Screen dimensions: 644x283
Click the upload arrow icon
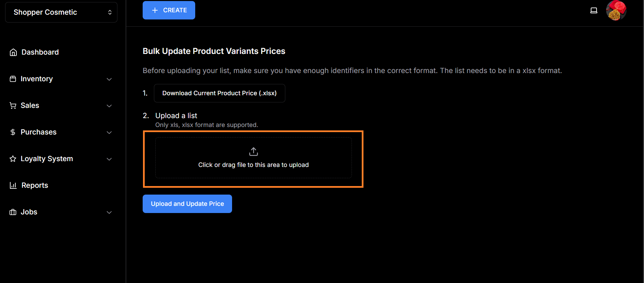coord(254,151)
